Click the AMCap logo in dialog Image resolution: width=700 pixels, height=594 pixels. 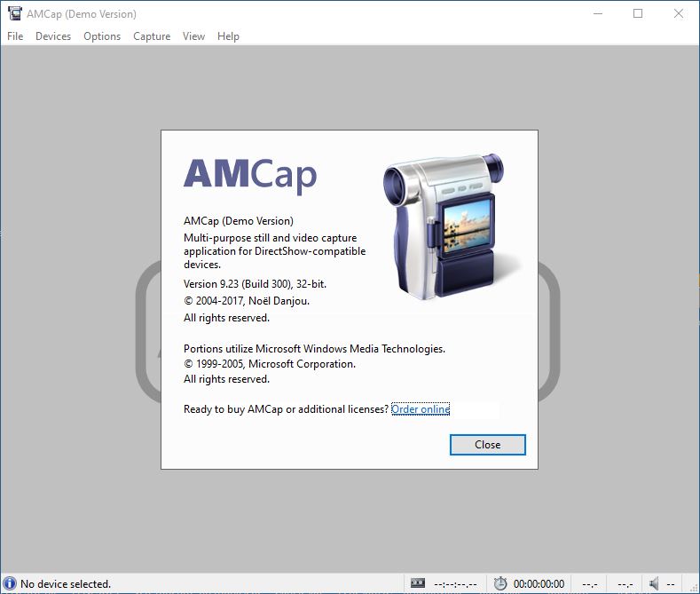pyautogui.click(x=250, y=176)
